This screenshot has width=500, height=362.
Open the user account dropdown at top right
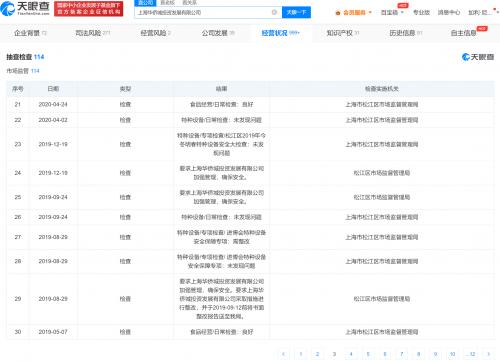coord(483,13)
